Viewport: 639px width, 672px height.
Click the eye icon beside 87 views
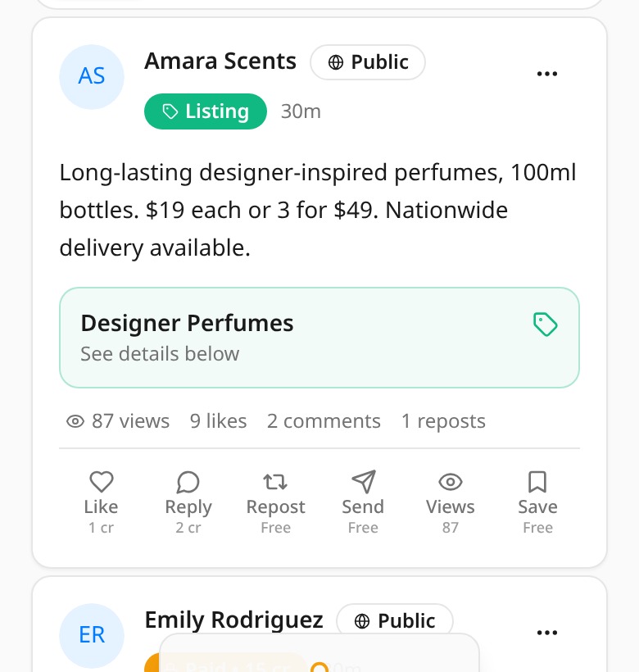pos(75,421)
